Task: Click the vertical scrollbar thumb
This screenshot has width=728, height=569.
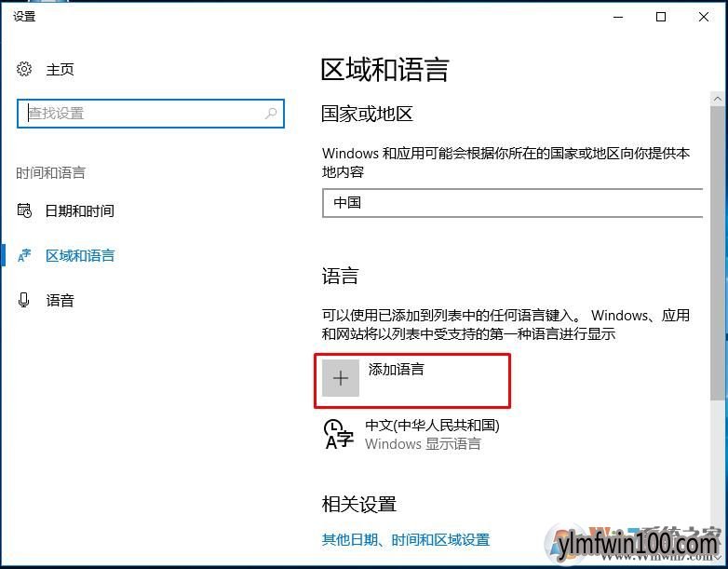Action: coord(718,252)
